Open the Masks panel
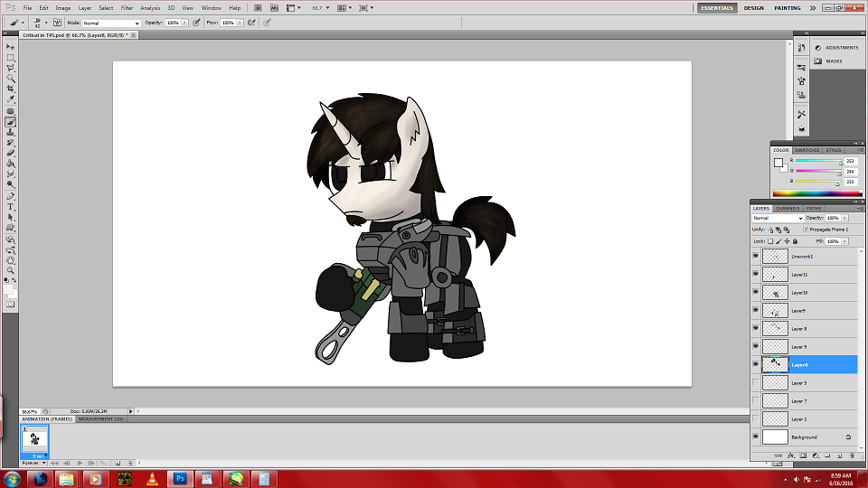 (829, 61)
